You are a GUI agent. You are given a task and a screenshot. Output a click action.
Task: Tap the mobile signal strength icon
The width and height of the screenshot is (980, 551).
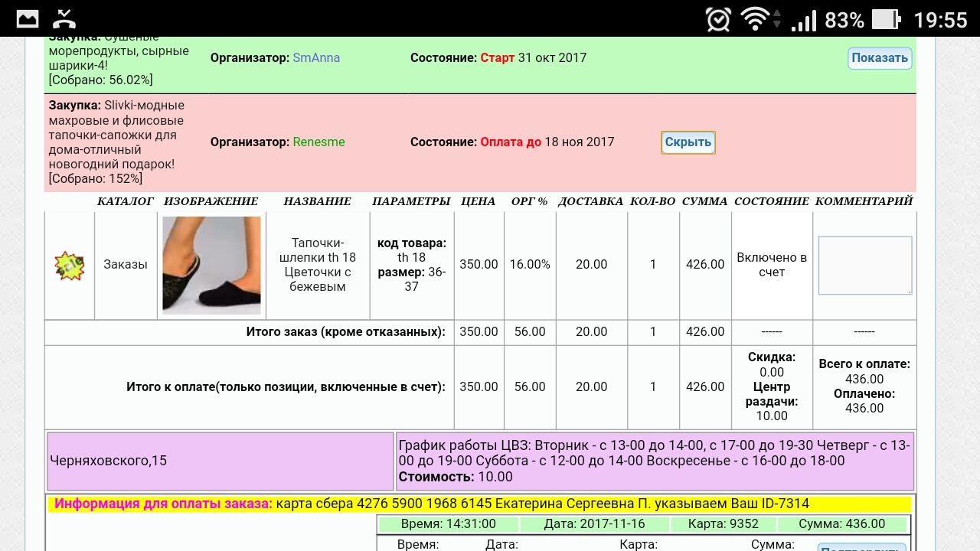point(804,19)
